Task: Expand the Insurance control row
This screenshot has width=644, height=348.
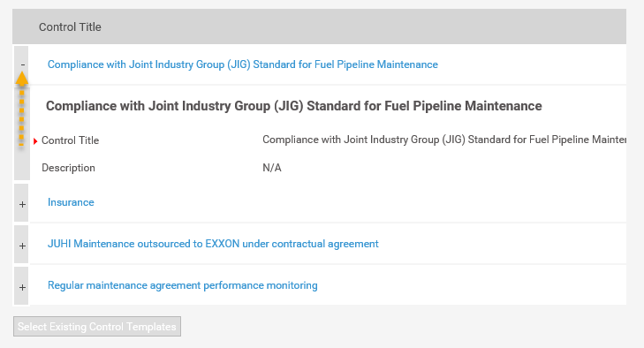Action: click(22, 204)
